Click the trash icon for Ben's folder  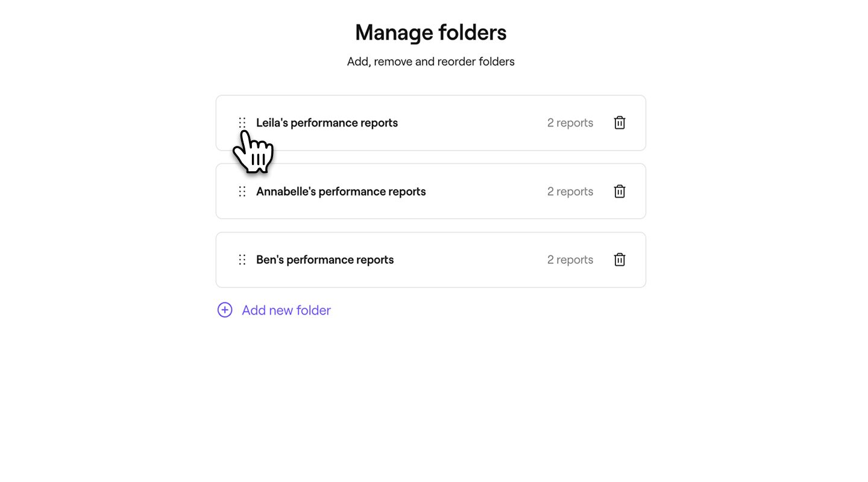pos(620,260)
